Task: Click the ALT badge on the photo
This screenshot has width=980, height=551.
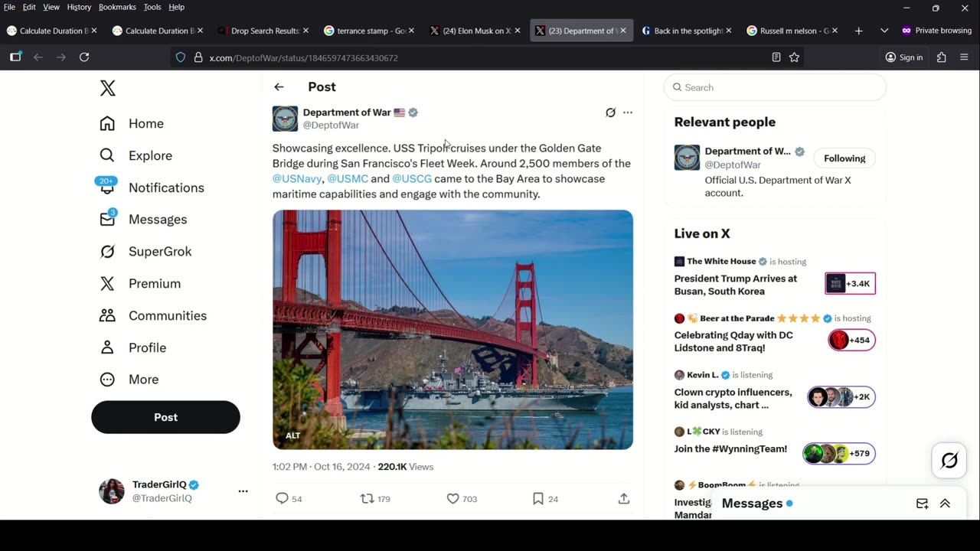Action: pyautogui.click(x=293, y=435)
